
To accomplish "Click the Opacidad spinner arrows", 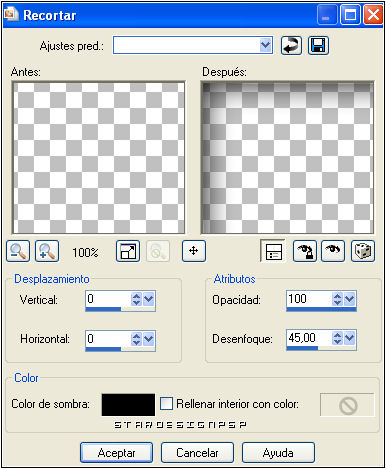I will click(x=338, y=299).
